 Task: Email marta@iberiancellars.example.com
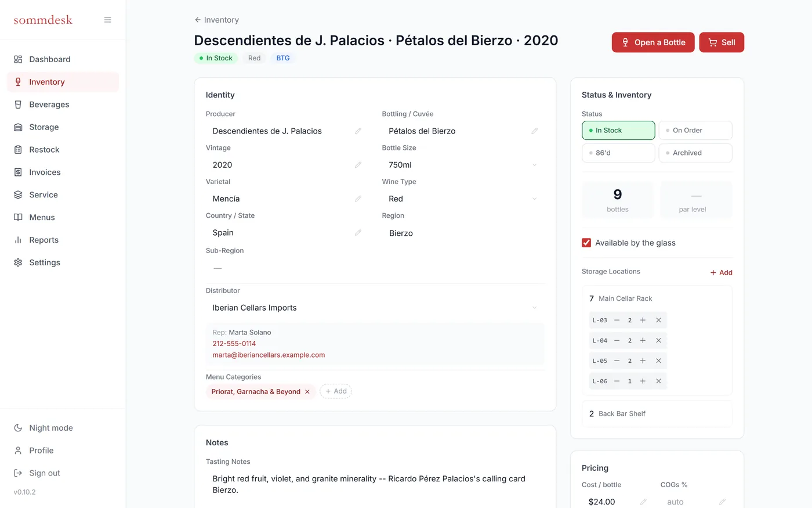(269, 355)
